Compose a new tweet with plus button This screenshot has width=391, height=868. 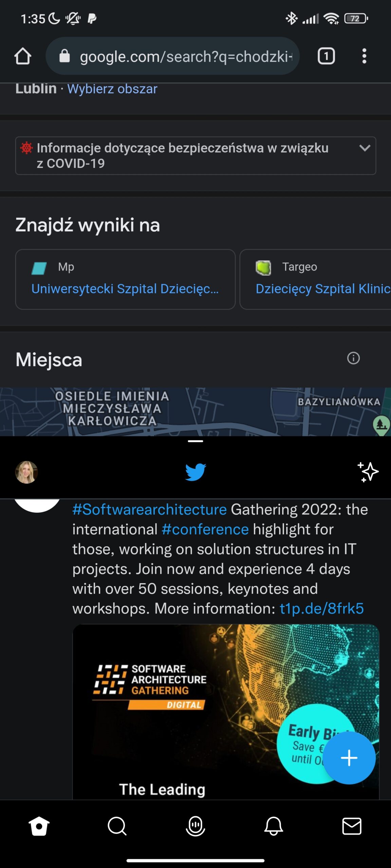pos(349,758)
